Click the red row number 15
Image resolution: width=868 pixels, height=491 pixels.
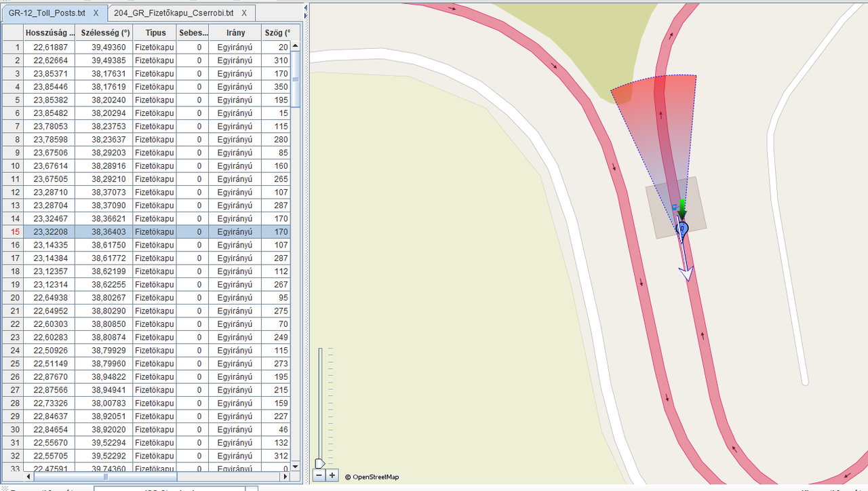tap(13, 232)
